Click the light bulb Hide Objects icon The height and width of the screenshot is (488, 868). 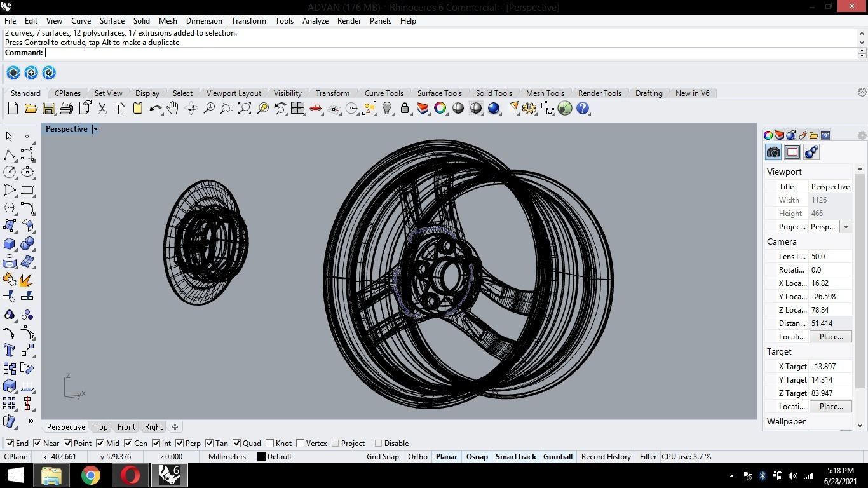point(386,109)
